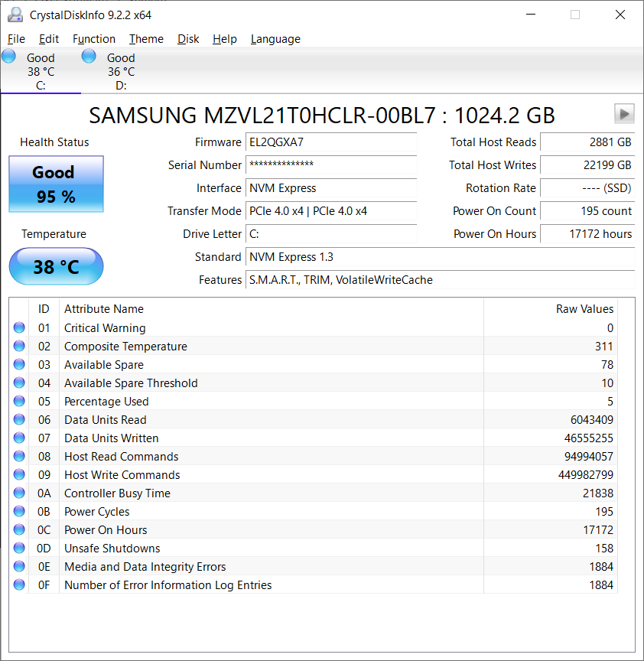
Task: Switch to the D: drive tab
Action: [x=120, y=71]
